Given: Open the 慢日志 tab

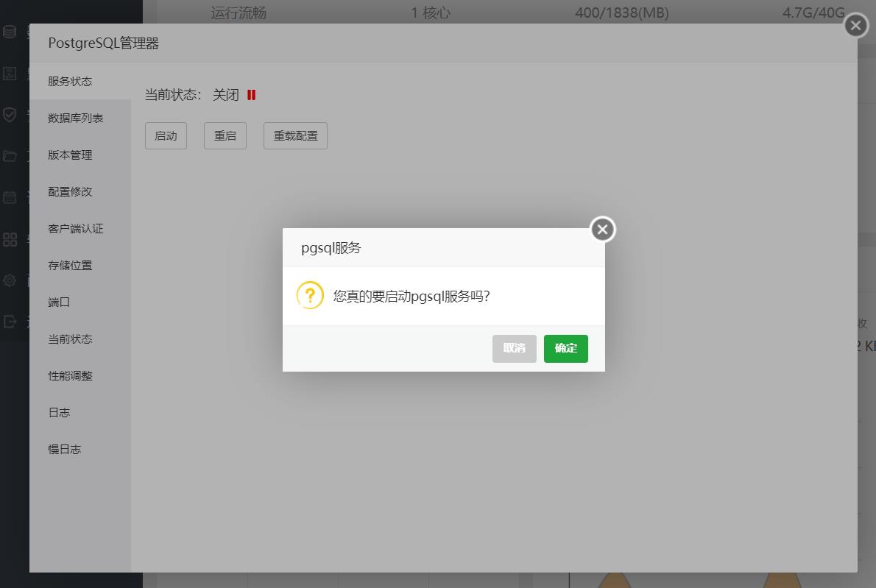Looking at the screenshot, I should 80,450.
